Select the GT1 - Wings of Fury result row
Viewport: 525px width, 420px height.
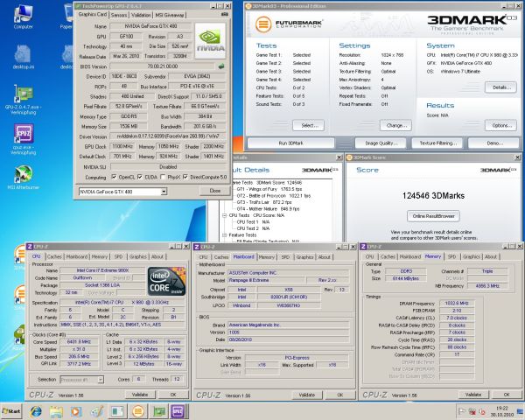coord(269,189)
